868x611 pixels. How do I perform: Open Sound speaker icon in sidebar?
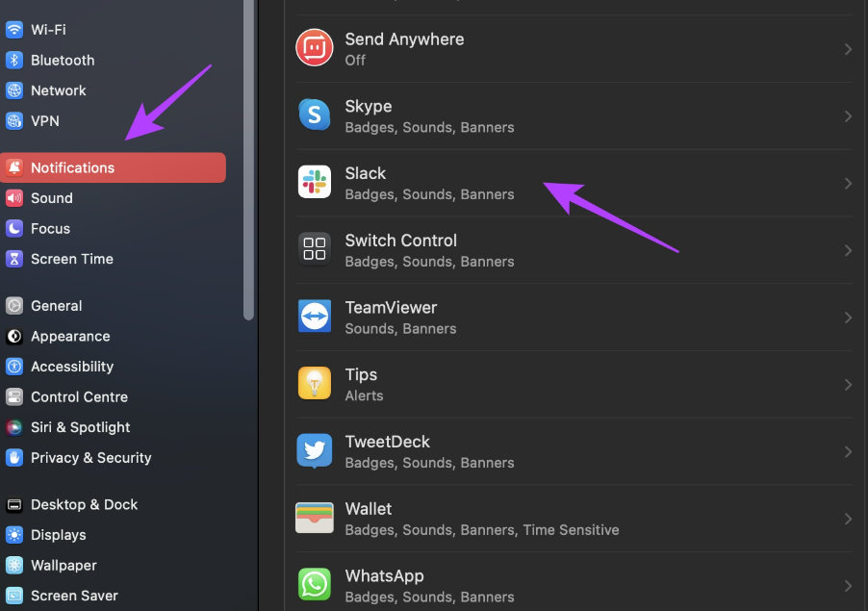(x=14, y=198)
